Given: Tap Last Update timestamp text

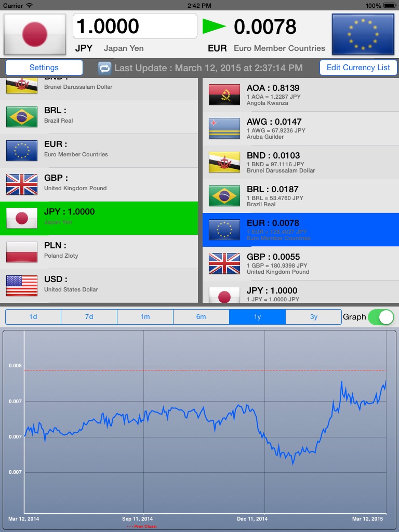Looking at the screenshot, I should point(208,68).
